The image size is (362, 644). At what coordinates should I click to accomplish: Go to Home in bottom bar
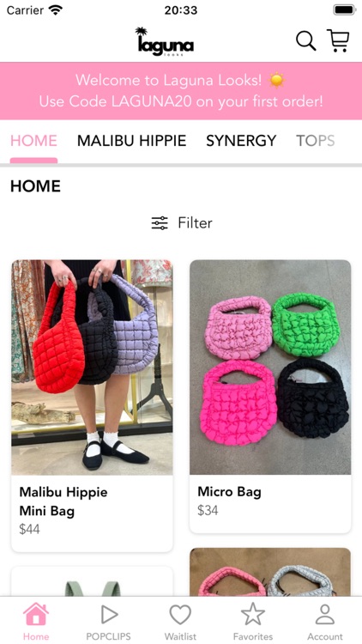click(x=36, y=622)
